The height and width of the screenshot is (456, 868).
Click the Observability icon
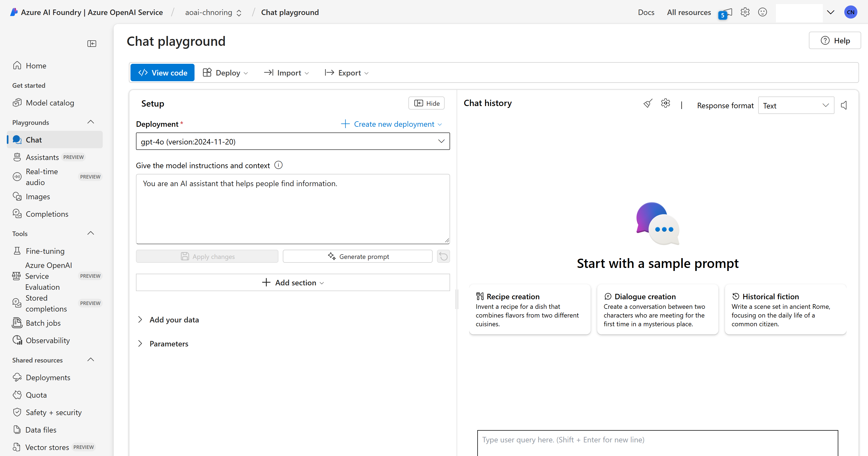(17, 340)
